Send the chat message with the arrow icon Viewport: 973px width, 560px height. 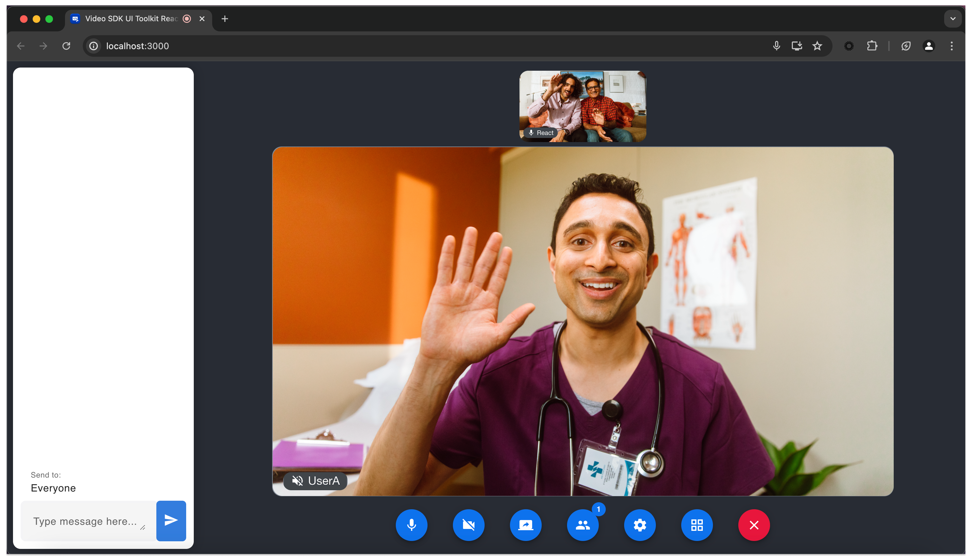(x=171, y=520)
